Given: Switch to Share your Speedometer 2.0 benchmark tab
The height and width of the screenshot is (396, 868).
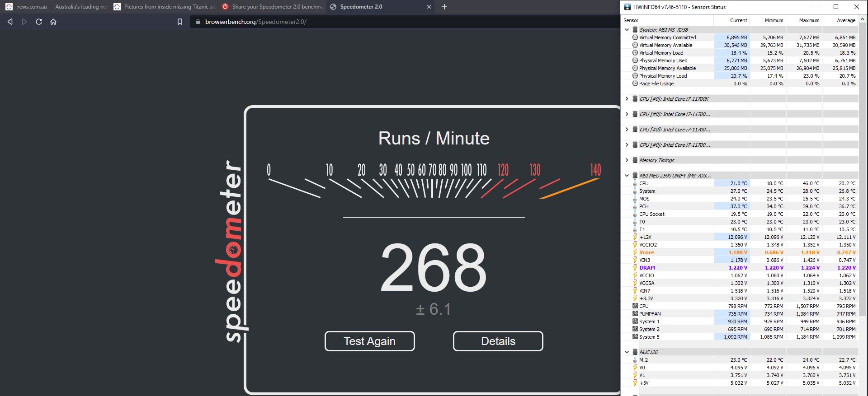Looking at the screenshot, I should click(x=272, y=7).
